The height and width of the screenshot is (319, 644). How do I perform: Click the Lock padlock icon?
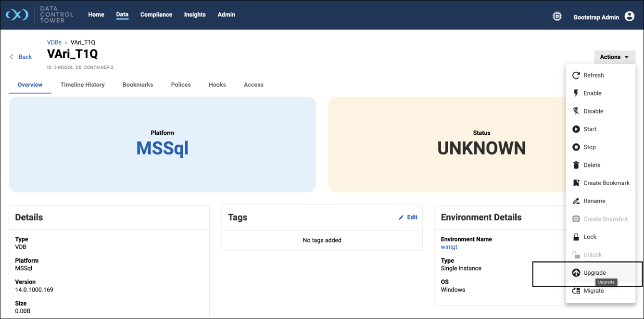pos(576,237)
